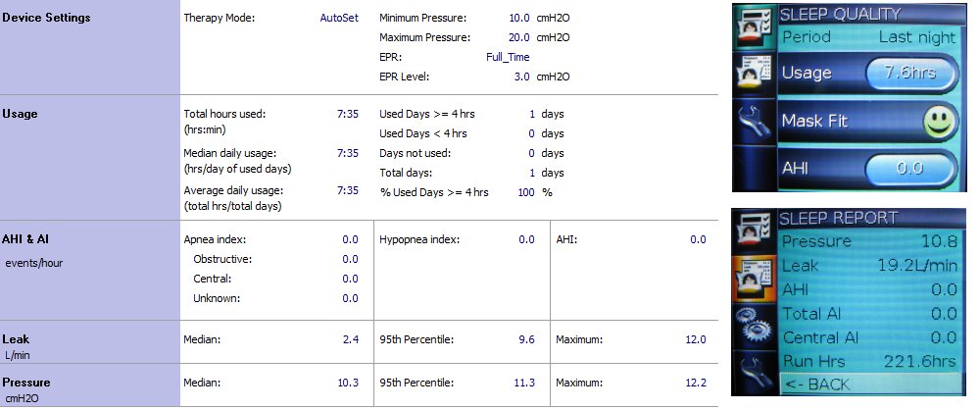Tap the wrench settings icon on the SLEEP QUALITY screen

coord(753,122)
